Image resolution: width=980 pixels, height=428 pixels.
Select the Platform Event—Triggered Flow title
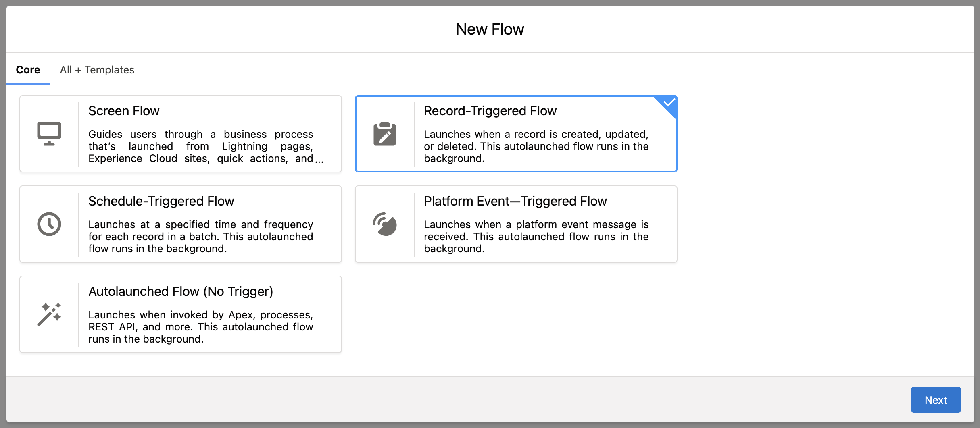click(x=515, y=201)
